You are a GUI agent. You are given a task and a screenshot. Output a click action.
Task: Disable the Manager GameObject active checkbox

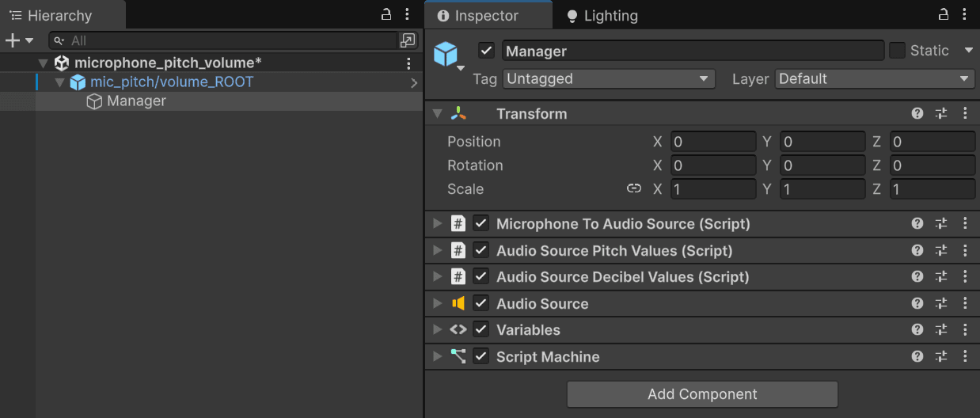click(487, 51)
